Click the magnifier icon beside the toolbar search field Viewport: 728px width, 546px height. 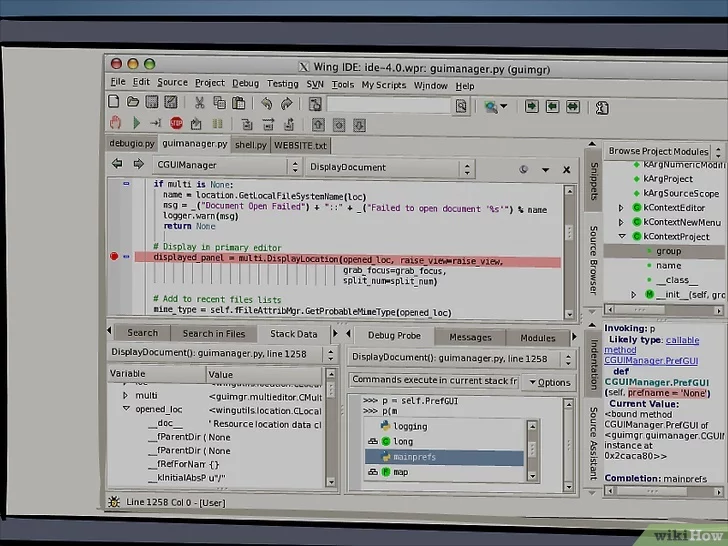tap(461, 106)
